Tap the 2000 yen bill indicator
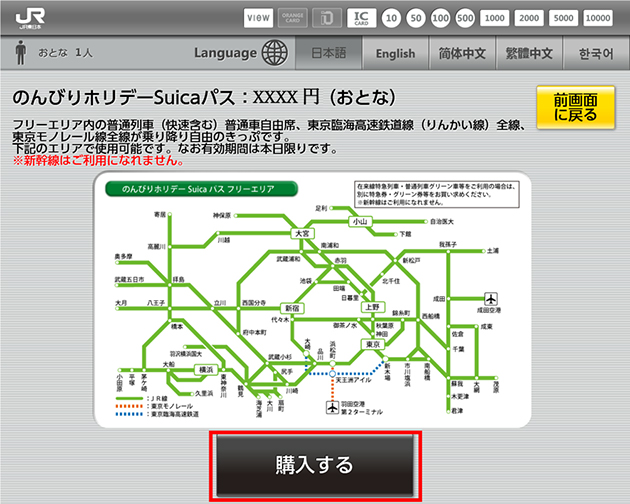 529,18
